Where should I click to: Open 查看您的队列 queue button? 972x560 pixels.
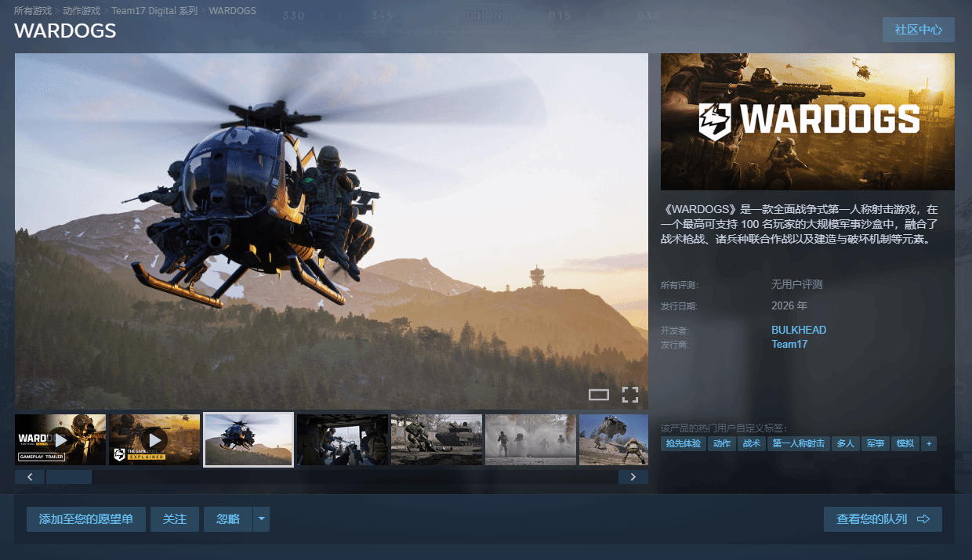point(883,519)
